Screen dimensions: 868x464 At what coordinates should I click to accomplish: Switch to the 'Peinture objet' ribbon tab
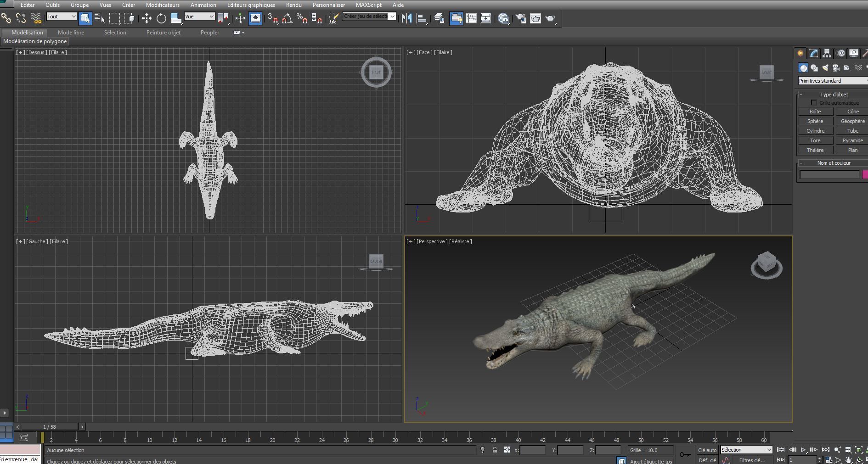coord(163,33)
